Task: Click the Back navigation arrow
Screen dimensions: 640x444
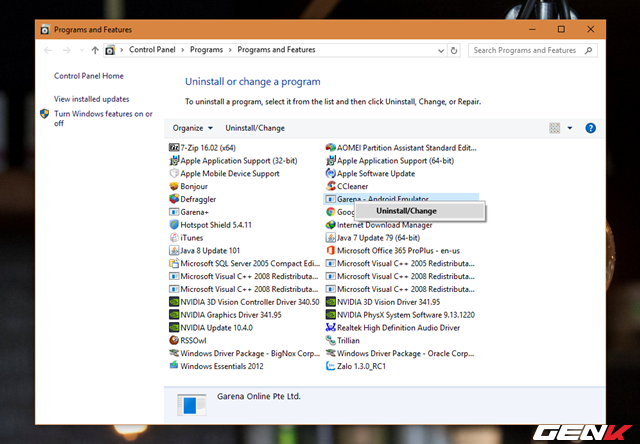Action: (x=48, y=50)
